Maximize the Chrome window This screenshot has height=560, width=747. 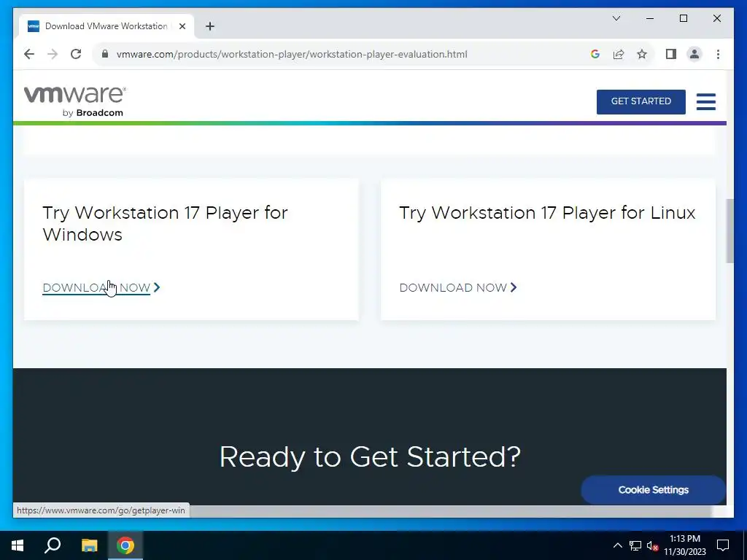(x=683, y=18)
